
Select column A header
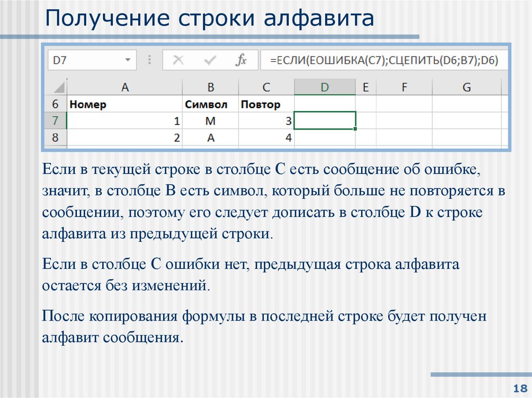(x=125, y=87)
